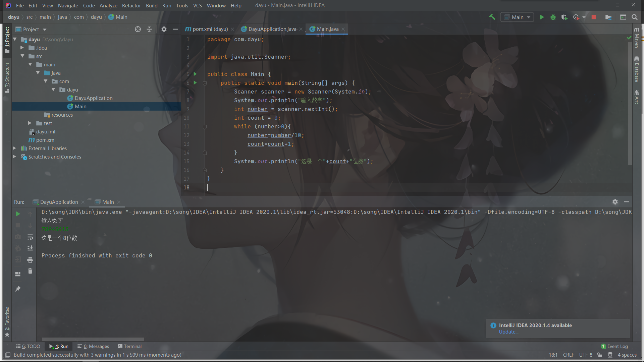The width and height of the screenshot is (644, 362).
Task: Click the Search Everywhere magnifier icon
Action: pos(635,17)
